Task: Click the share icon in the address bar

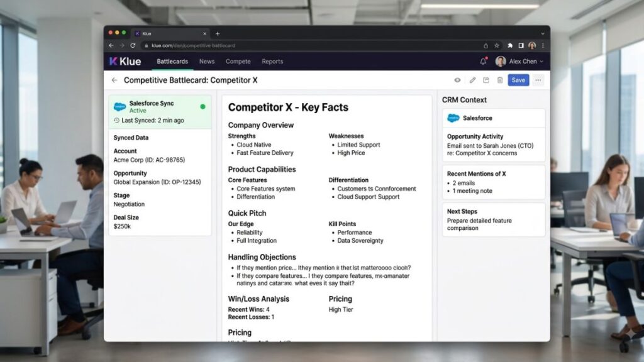Action: click(x=486, y=45)
